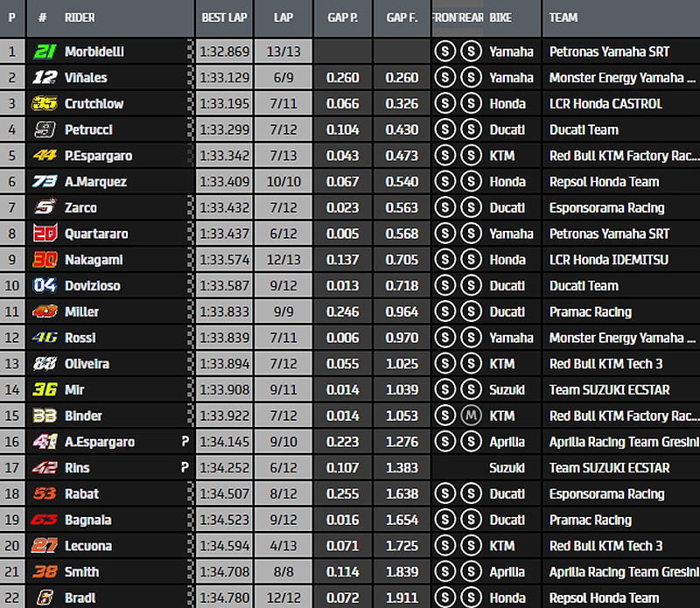Click Binder's medium rear tyre icon
The height and width of the screenshot is (608, 700).
(471, 416)
